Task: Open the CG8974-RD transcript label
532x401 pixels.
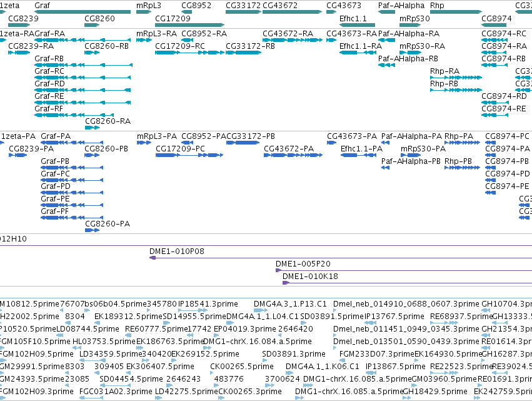Action: [x=504, y=96]
